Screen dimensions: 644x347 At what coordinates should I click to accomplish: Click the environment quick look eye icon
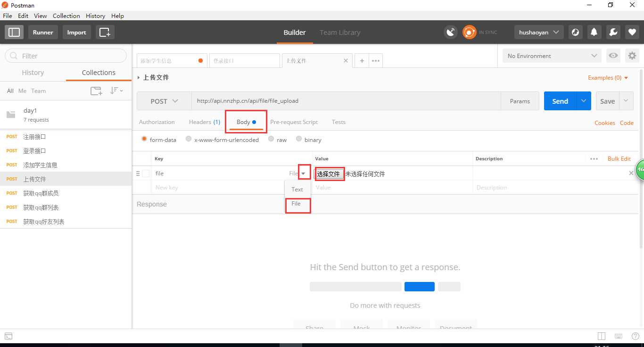click(x=613, y=56)
